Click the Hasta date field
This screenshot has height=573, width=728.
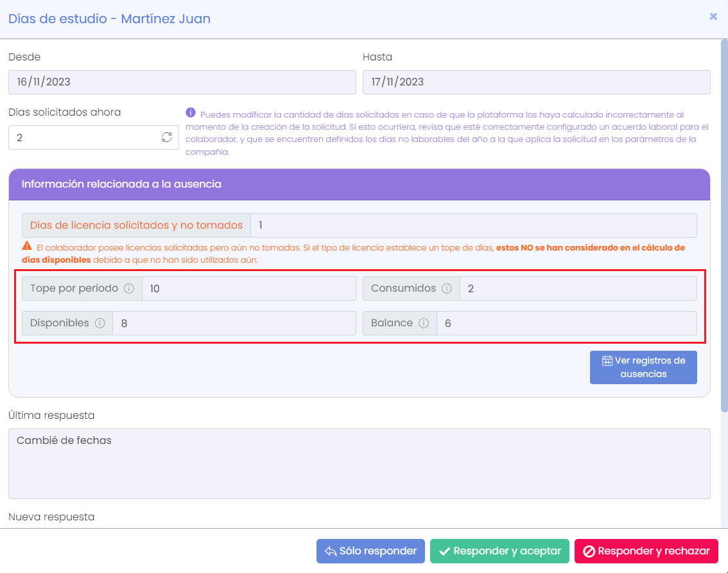click(x=536, y=82)
